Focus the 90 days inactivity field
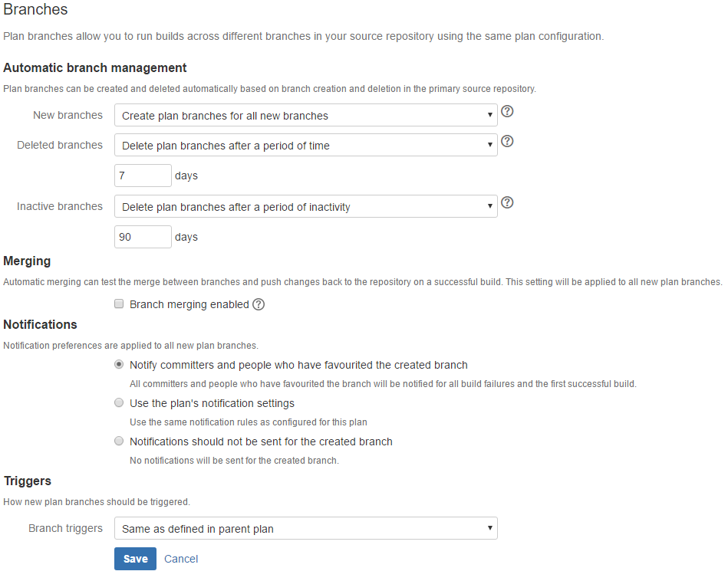 click(x=143, y=237)
